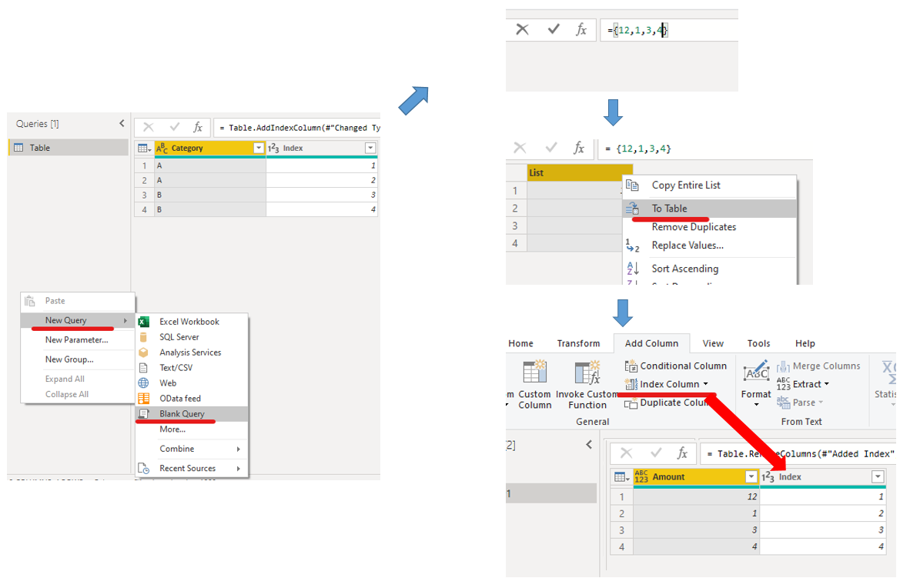
Task: Click Duplicate Column icon
Action: tap(631, 403)
